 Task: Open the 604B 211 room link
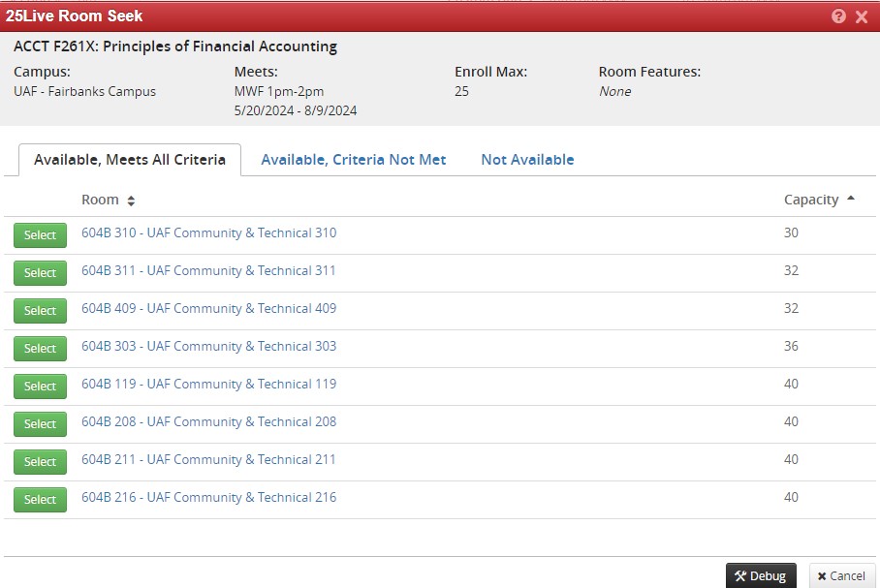208,459
